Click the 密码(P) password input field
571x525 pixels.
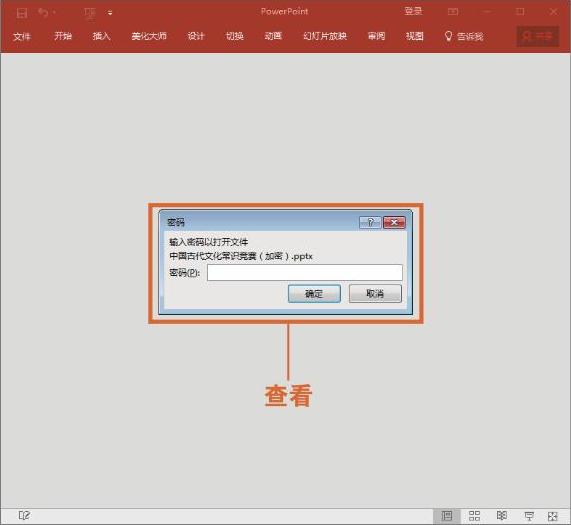(305, 272)
